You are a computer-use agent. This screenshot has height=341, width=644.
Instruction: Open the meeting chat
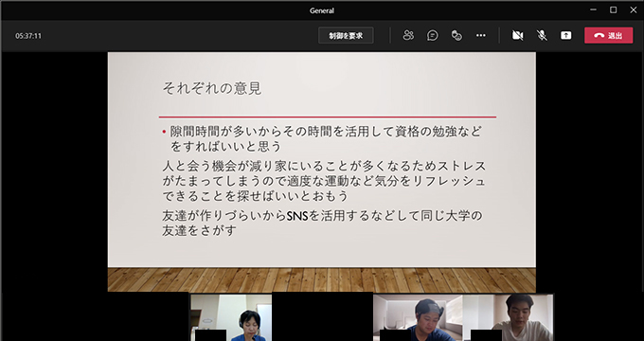pos(432,36)
